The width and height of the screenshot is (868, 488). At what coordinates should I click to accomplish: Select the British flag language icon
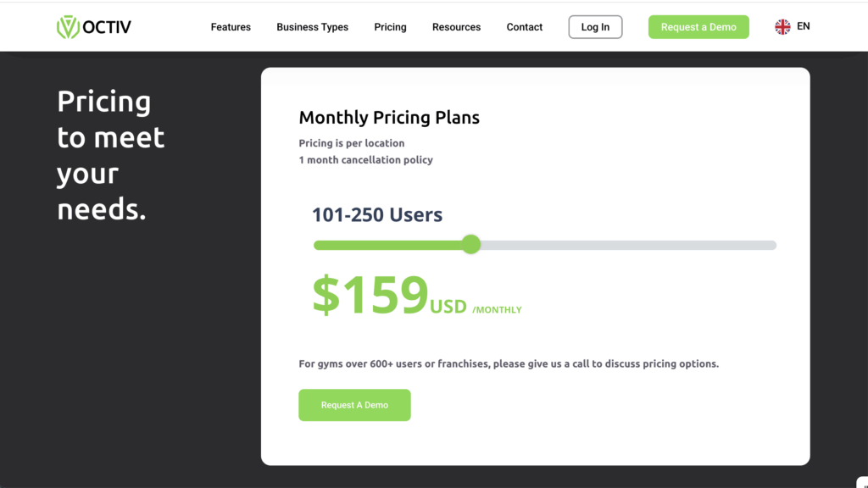click(782, 26)
